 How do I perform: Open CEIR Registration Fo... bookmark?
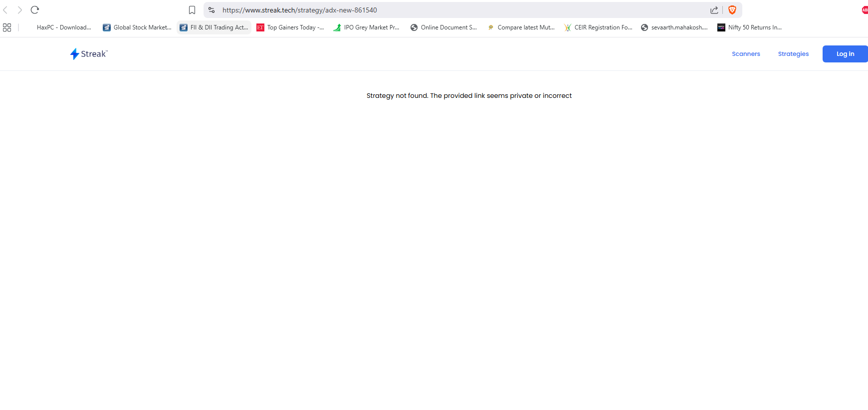pyautogui.click(x=598, y=27)
